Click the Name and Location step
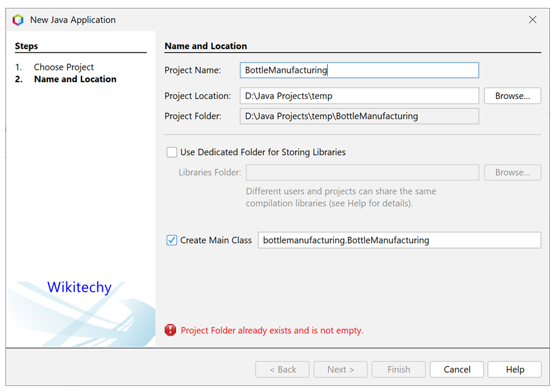This screenshot has height=392, width=556. coord(75,79)
